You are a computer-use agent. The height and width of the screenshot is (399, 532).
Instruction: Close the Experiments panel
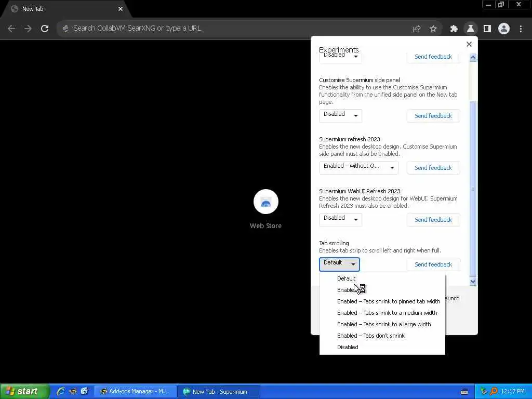469,44
